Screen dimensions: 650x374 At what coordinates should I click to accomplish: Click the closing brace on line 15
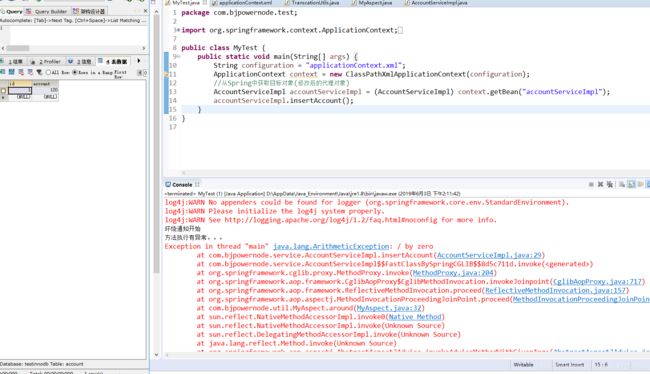(x=199, y=109)
